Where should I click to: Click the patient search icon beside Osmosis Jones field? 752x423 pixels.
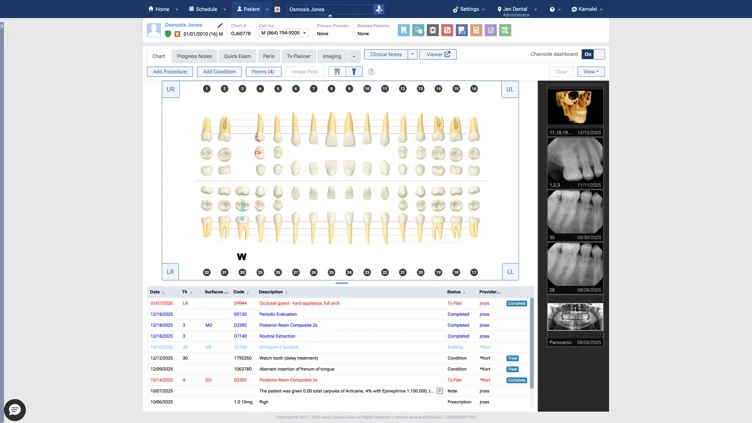(379, 9)
